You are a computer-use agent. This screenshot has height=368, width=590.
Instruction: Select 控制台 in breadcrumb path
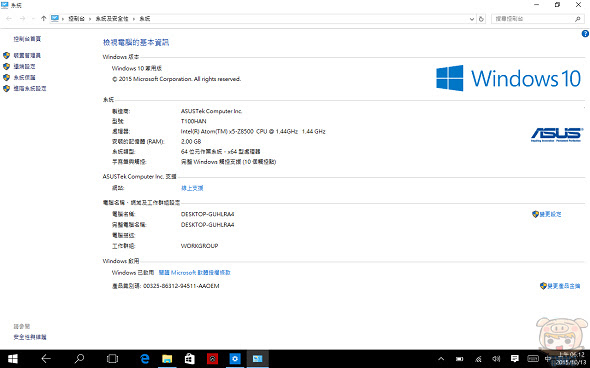click(76, 19)
